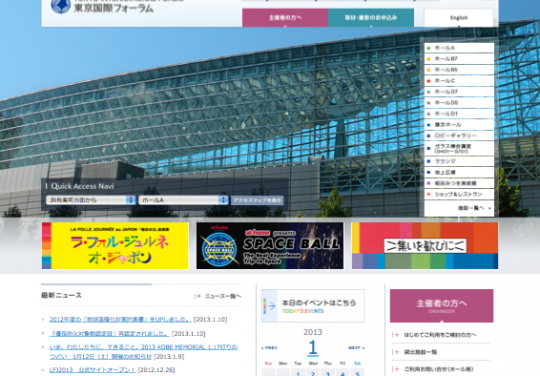Open 展示ホール in the facility list
The height and width of the screenshot is (376, 540).
click(459, 125)
